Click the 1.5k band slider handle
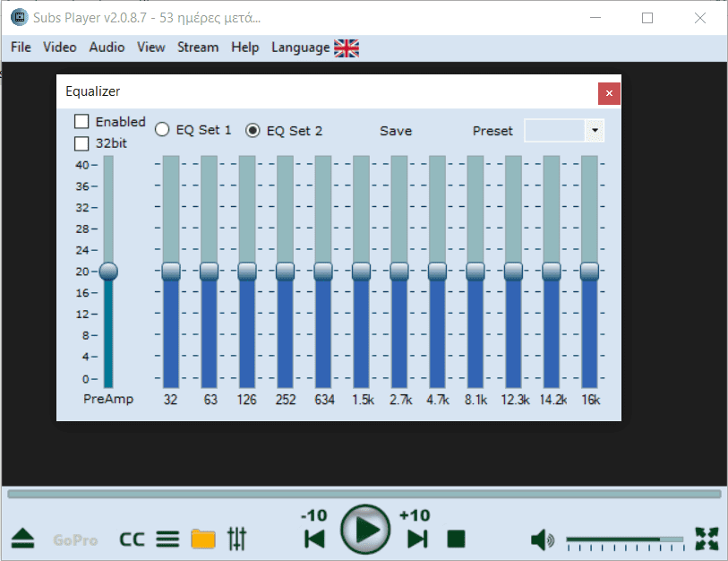 coord(361,271)
